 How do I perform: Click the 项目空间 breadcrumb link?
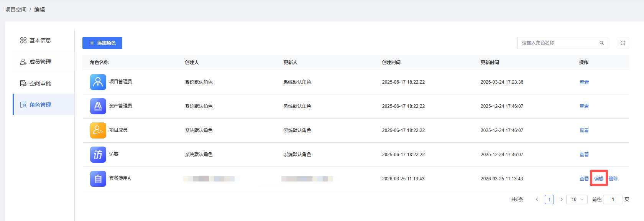(16, 10)
